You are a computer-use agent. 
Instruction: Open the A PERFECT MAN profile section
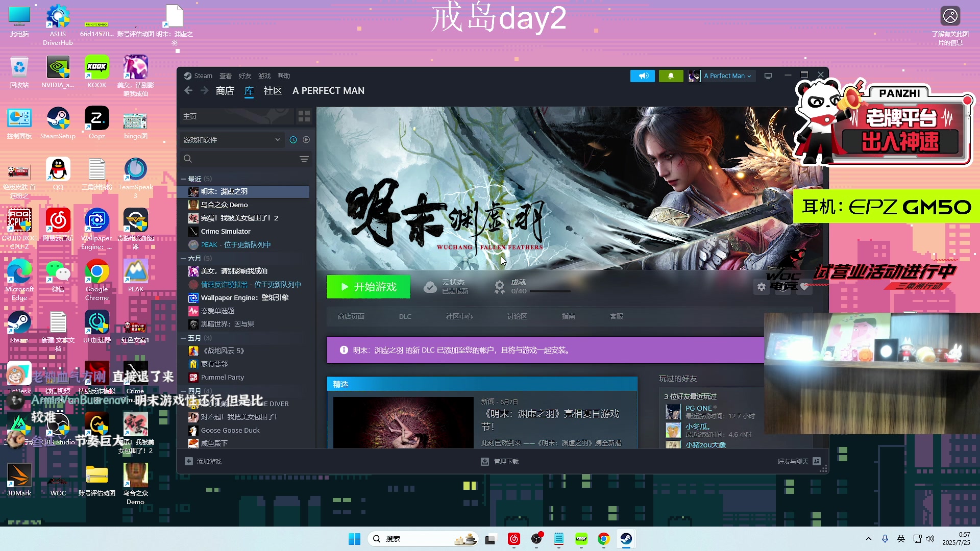point(329,91)
